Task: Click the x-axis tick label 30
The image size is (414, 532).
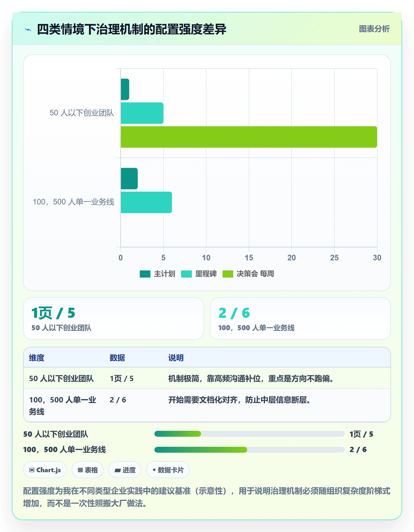Action: pos(377,258)
